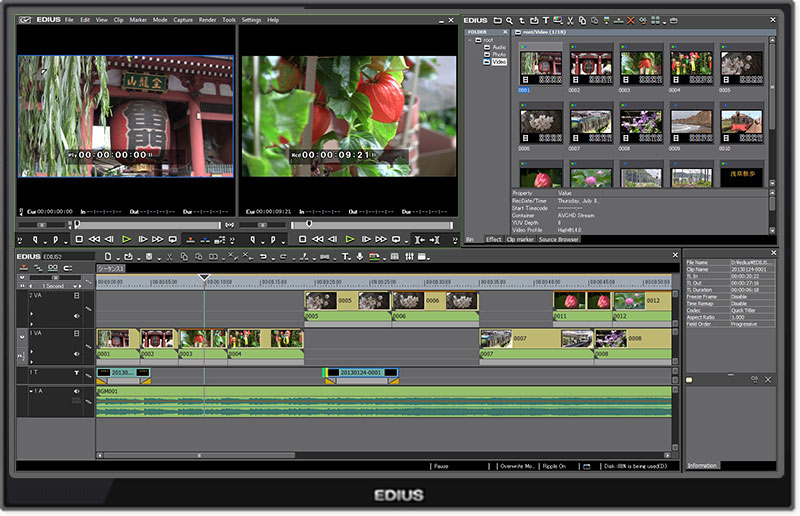Open dropdown arrow beside undo icon
This screenshot has width=800, height=516.
(272, 259)
